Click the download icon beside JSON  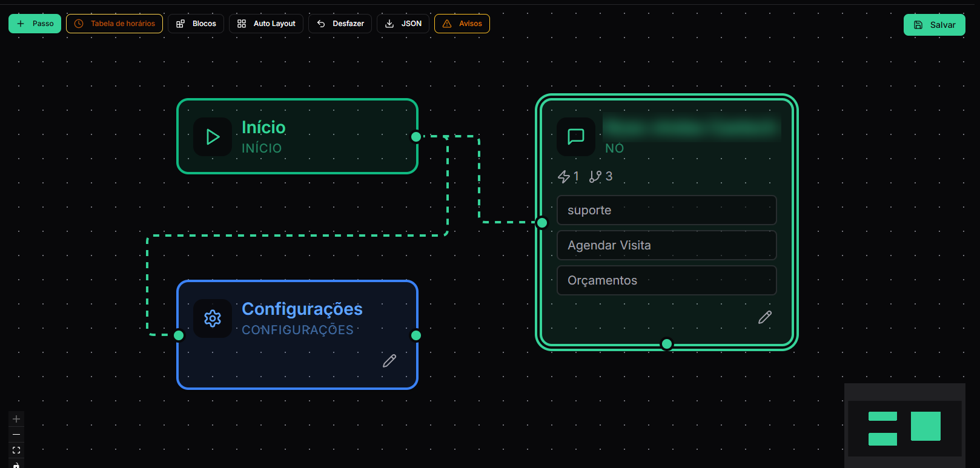coord(389,24)
